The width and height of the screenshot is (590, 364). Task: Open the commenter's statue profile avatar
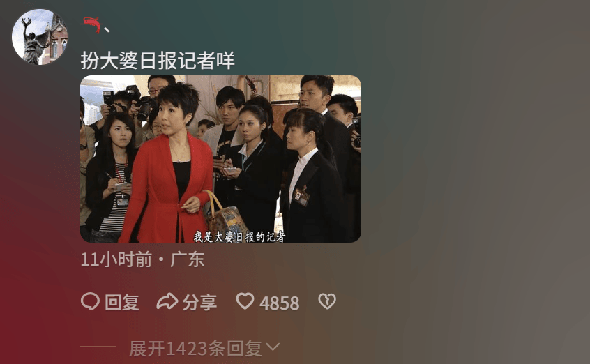(40, 37)
